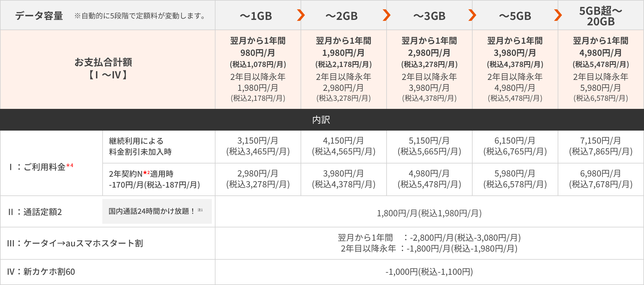Click the 国内通話24時間かけ放題 gray box
The image size is (644, 285).
click(157, 211)
